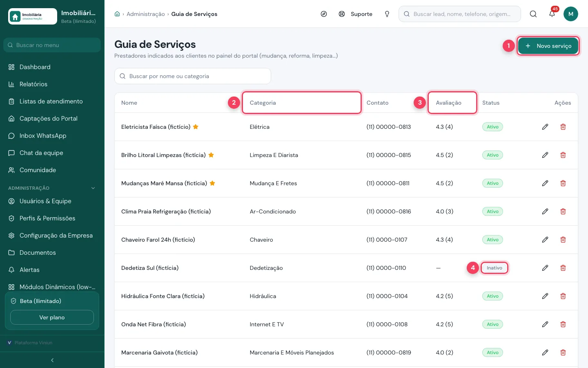This screenshot has height=368, width=588.
Task: Click the Novo serviço button
Action: pos(548,46)
